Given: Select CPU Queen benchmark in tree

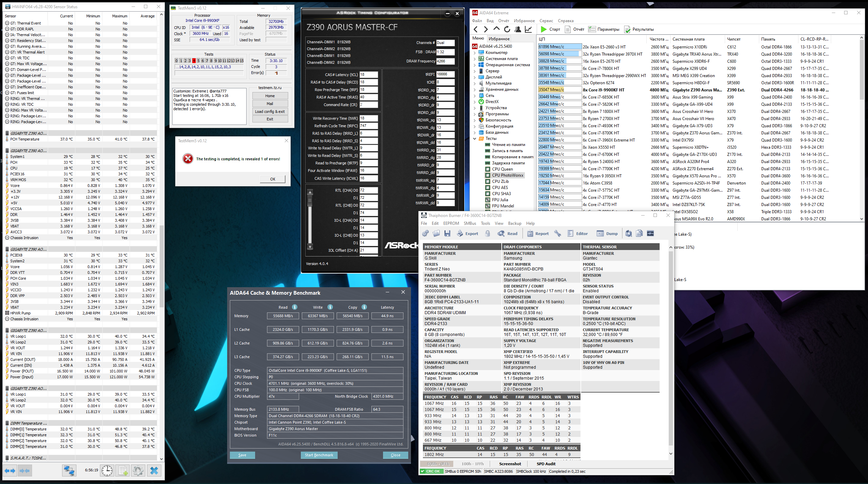Looking at the screenshot, I should click(502, 169).
